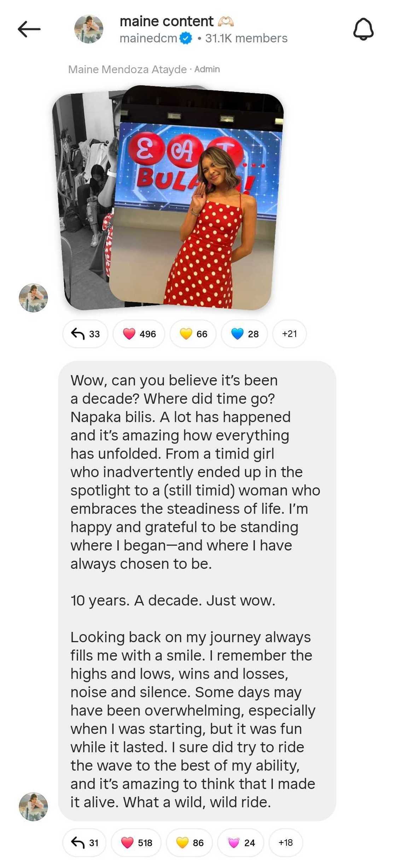Tap the yellow heart reaction with 86
396x868 pixels.
(x=190, y=843)
